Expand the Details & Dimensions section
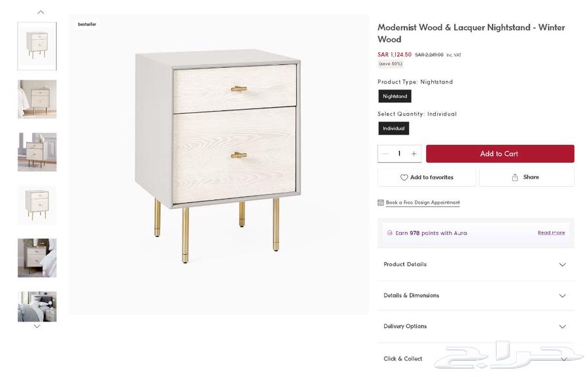Screen dimensions: 588x377 (476, 295)
